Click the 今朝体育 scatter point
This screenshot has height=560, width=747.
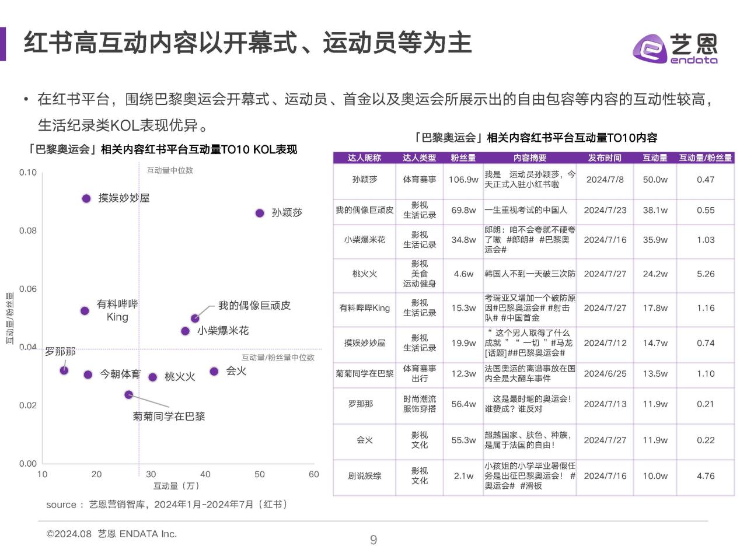pos(88,374)
